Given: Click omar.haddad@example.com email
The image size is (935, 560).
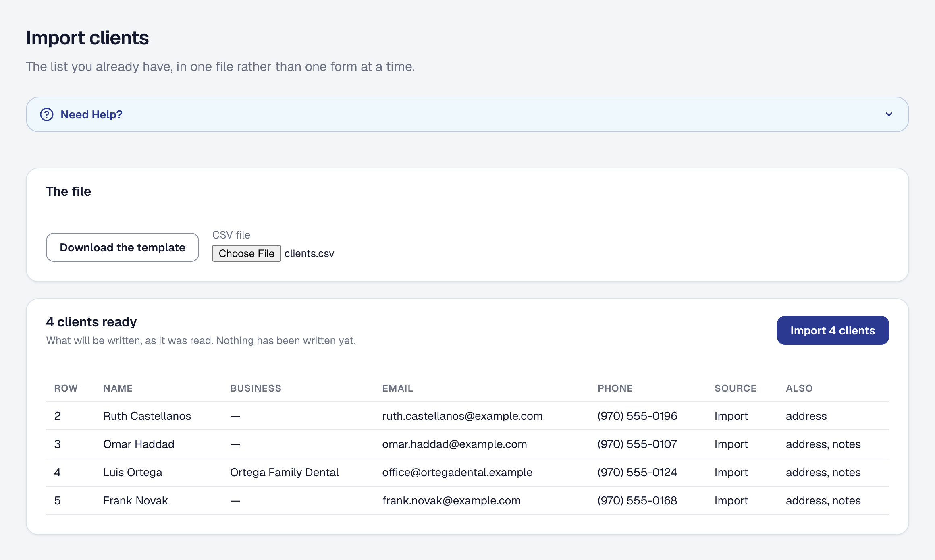Looking at the screenshot, I should (x=455, y=444).
